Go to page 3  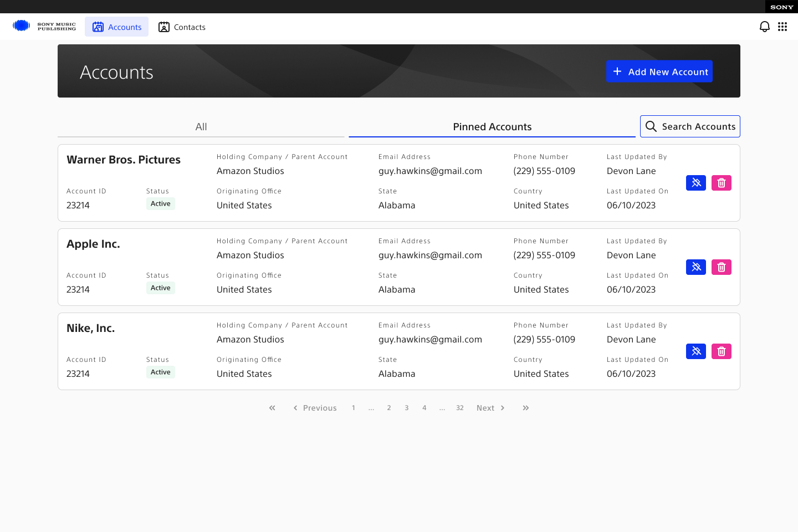click(407, 408)
